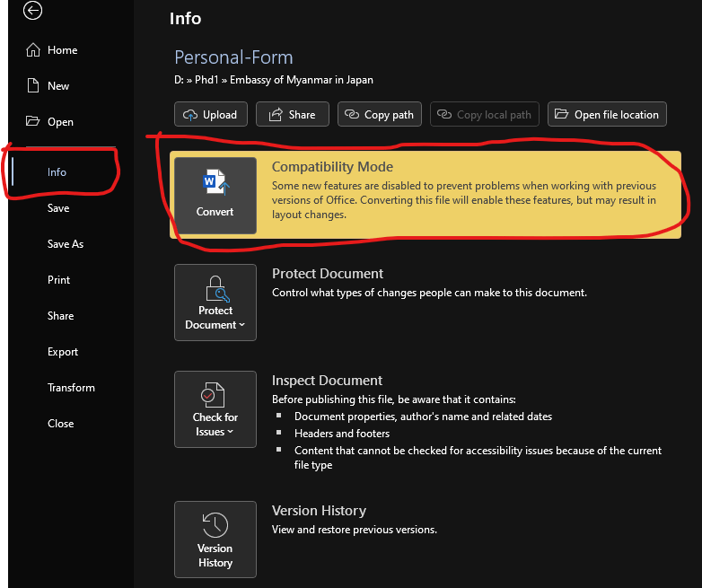Click 'Document properties, author's name' item

click(x=423, y=417)
